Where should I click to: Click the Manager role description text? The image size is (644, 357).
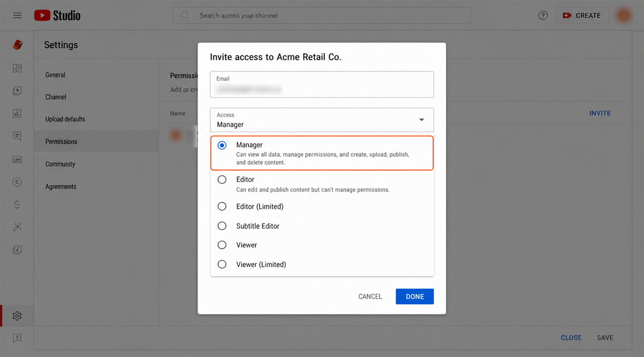(322, 159)
